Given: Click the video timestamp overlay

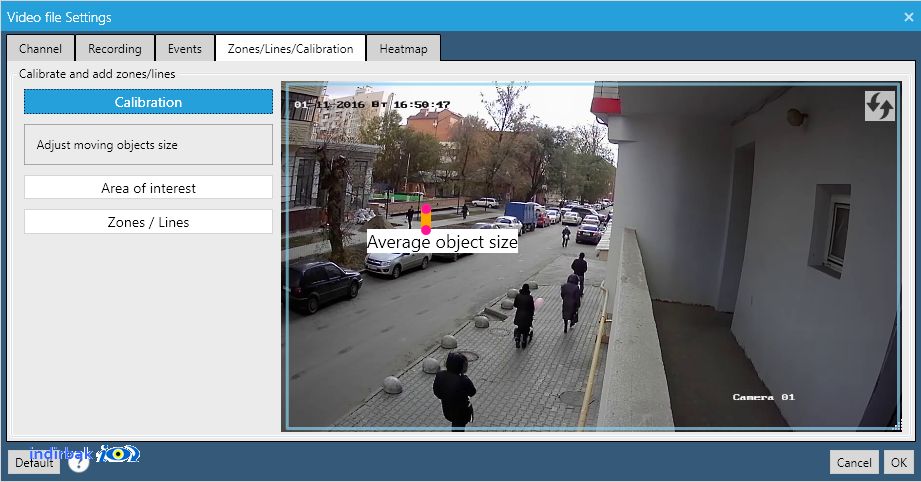Looking at the screenshot, I should click(x=372, y=105).
